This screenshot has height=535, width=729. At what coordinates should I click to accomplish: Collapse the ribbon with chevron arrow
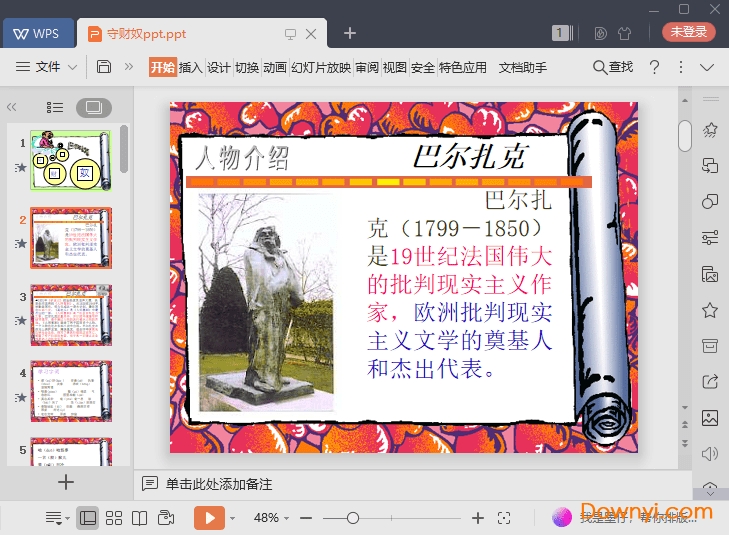click(707, 68)
